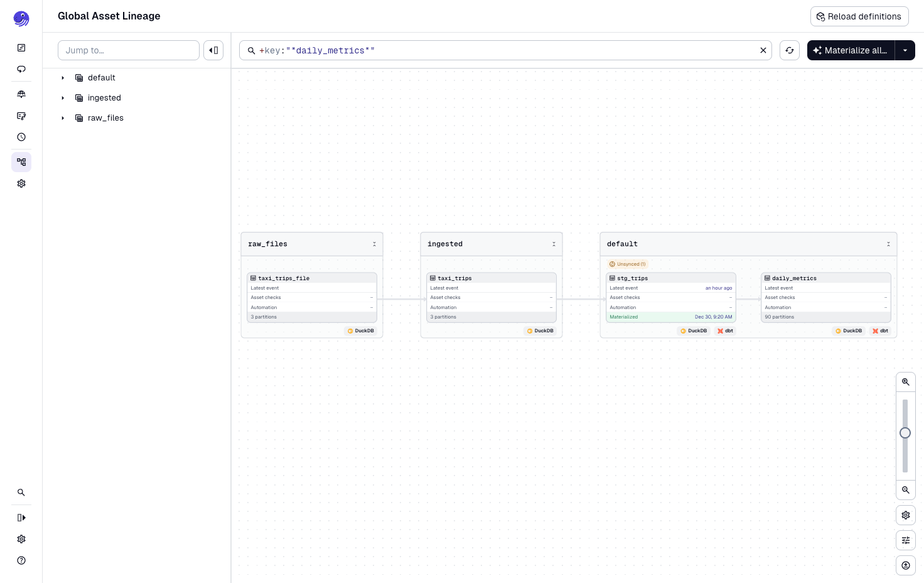Zoom out of the lineage graph

(x=906, y=490)
